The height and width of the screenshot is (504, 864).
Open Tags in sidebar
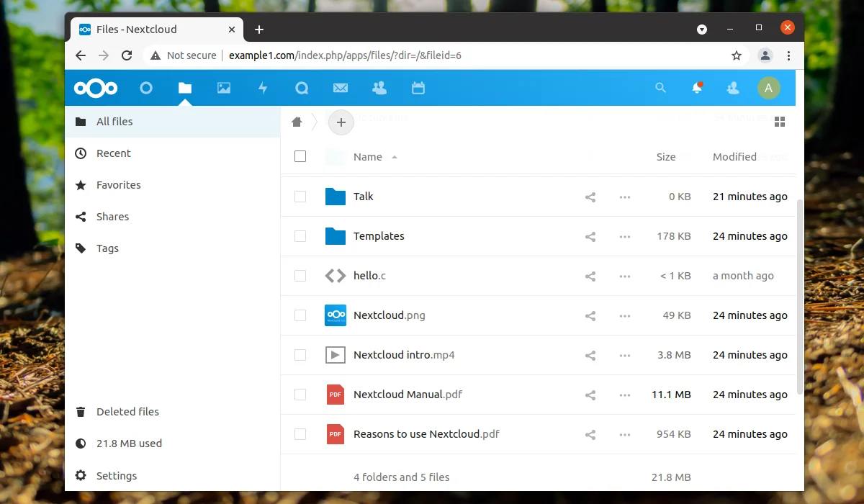point(172,248)
